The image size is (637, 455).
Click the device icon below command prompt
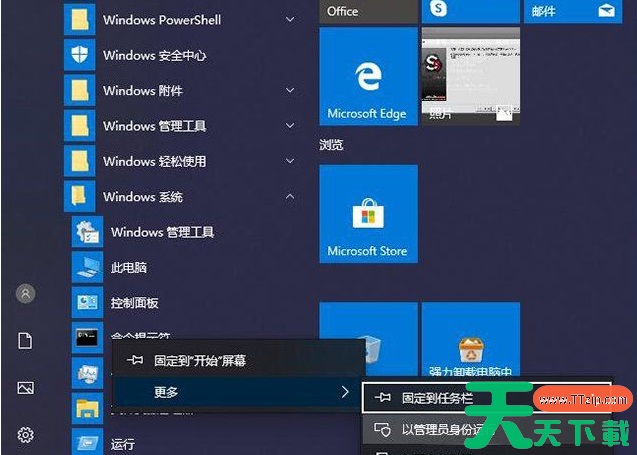87,373
